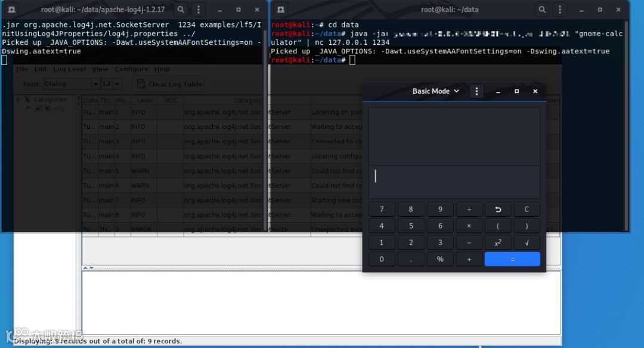Click the calculator equals button
The width and height of the screenshot is (644, 348).
click(512, 259)
